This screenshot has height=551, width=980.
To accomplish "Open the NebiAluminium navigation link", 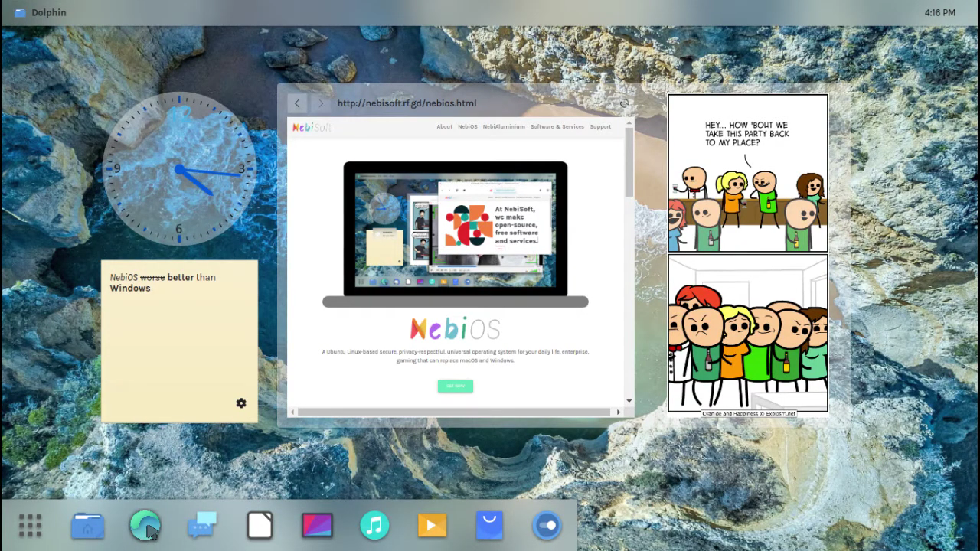I will [504, 127].
